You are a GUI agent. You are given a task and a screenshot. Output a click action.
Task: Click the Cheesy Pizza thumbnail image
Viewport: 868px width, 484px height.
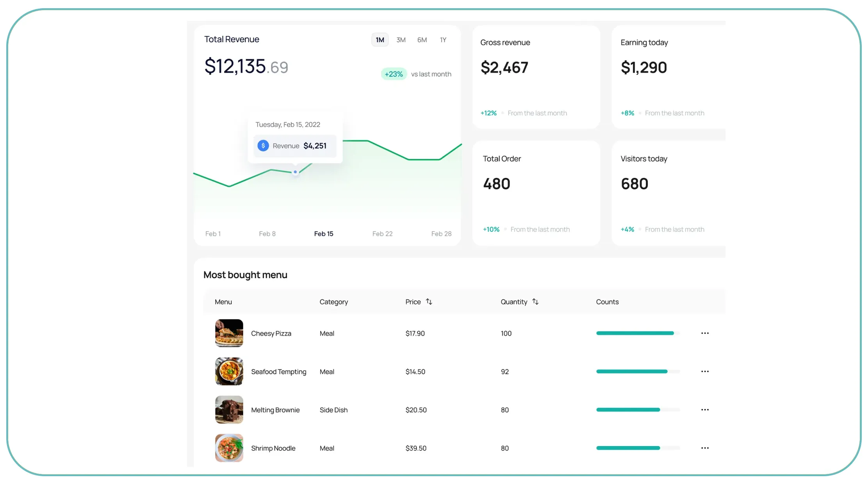(229, 333)
